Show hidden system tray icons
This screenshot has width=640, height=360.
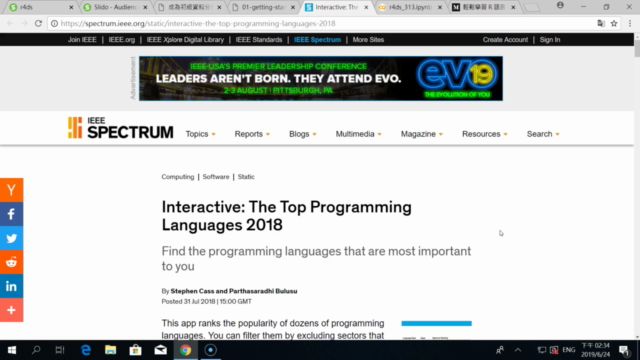tap(518, 350)
